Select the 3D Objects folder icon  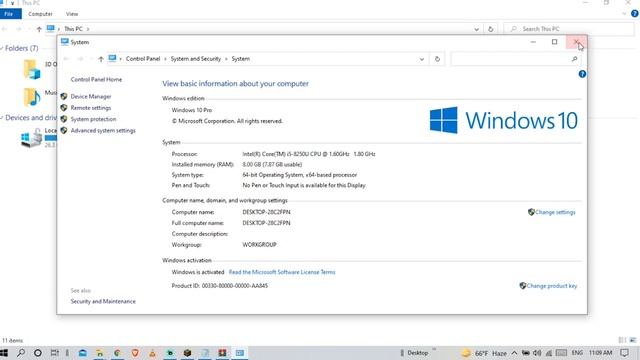(32, 69)
